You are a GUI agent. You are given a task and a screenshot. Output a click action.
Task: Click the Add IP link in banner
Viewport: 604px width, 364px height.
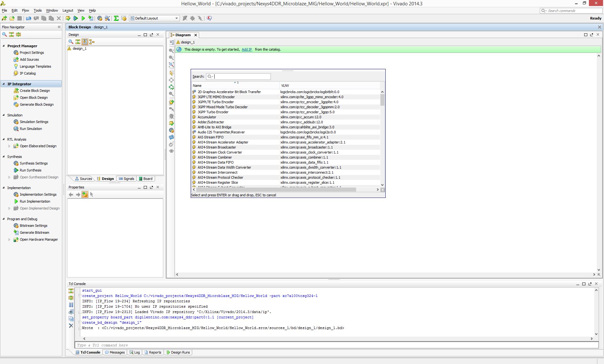click(x=247, y=49)
